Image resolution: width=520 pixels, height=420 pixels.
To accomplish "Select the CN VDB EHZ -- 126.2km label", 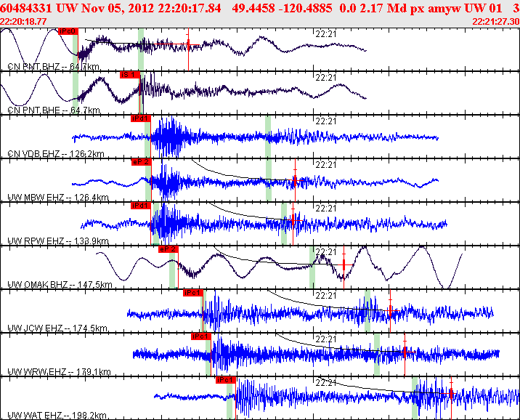I will (x=56, y=154).
